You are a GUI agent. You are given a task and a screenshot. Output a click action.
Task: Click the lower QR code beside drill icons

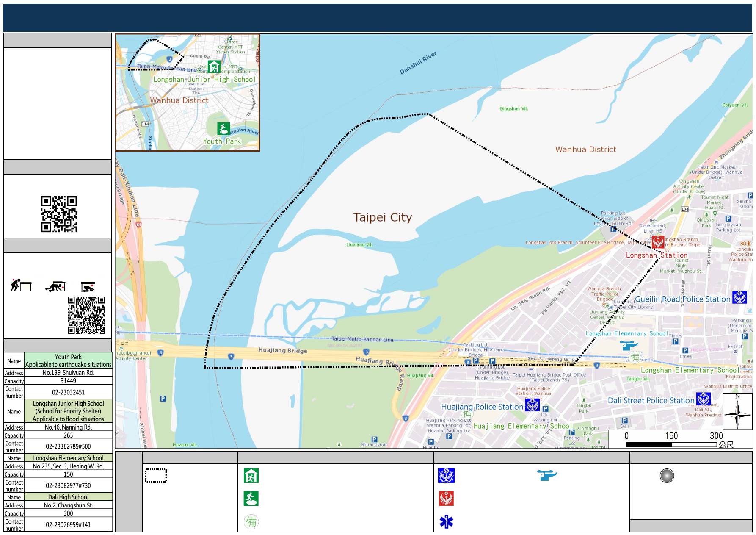[86, 315]
